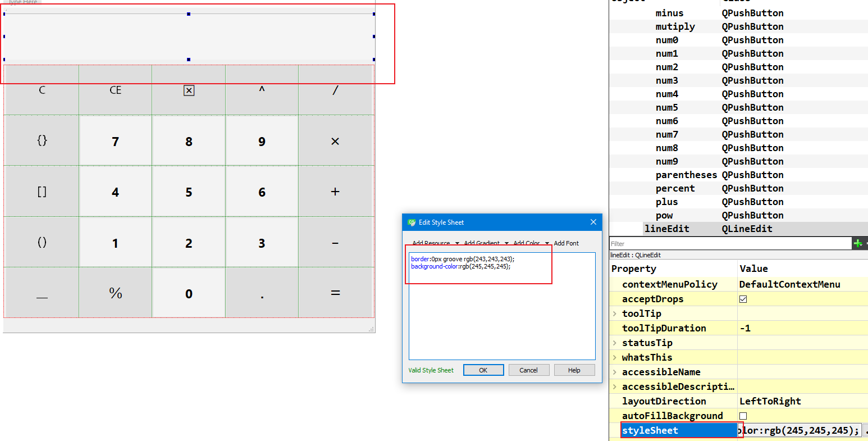This screenshot has height=441, width=868.
Task: Select the = equals button on the form
Action: point(335,293)
